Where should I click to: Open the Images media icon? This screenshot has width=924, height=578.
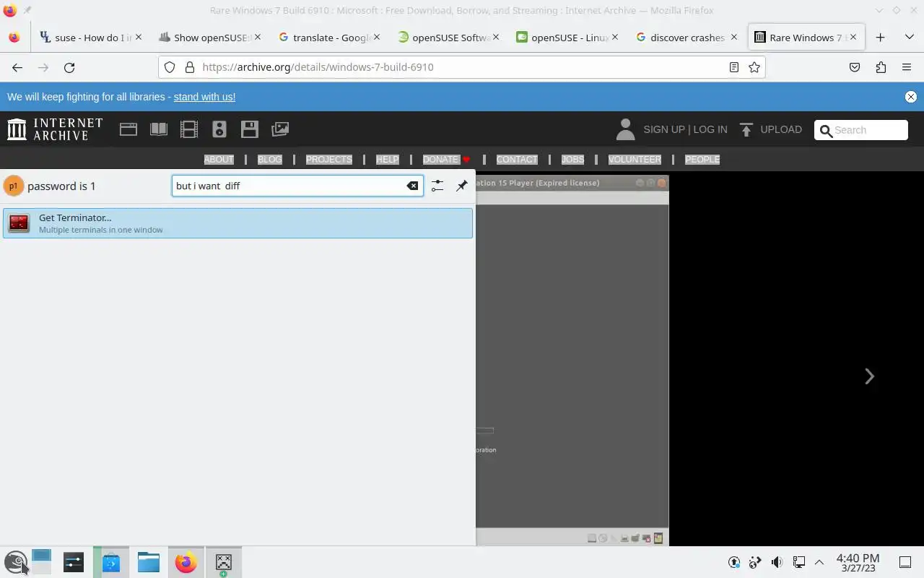(x=280, y=129)
